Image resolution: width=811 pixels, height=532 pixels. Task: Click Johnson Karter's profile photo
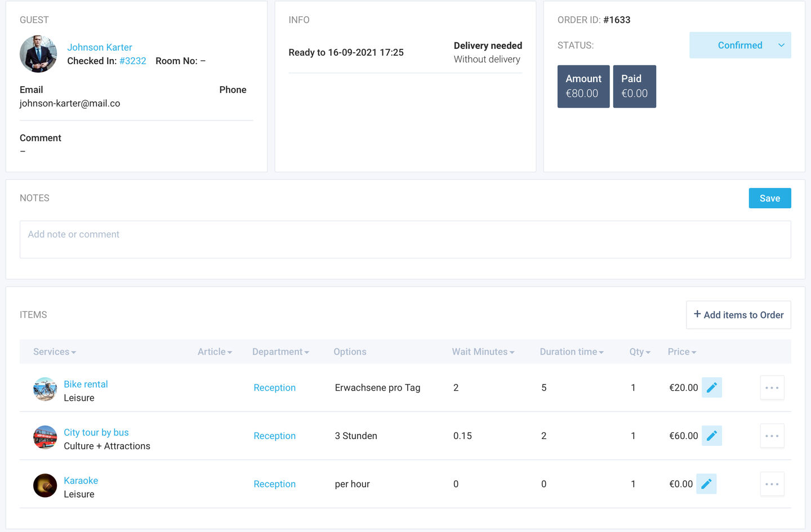pyautogui.click(x=38, y=54)
